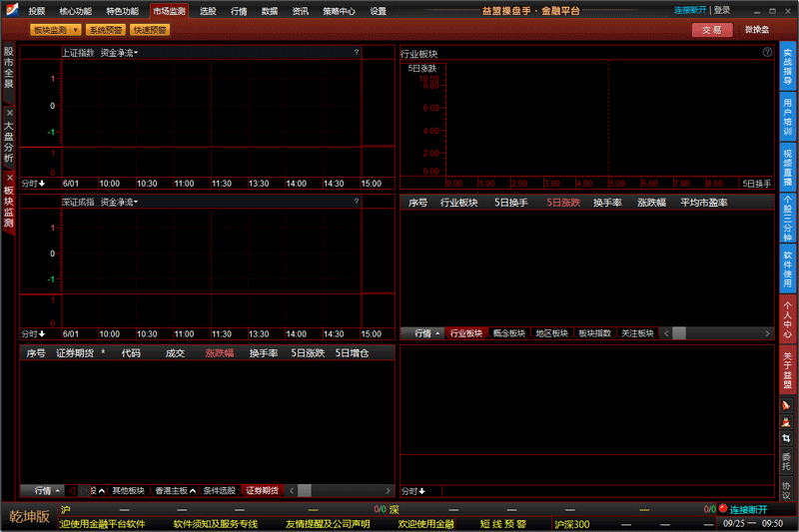Click the crop screenshot icon

coord(786,438)
